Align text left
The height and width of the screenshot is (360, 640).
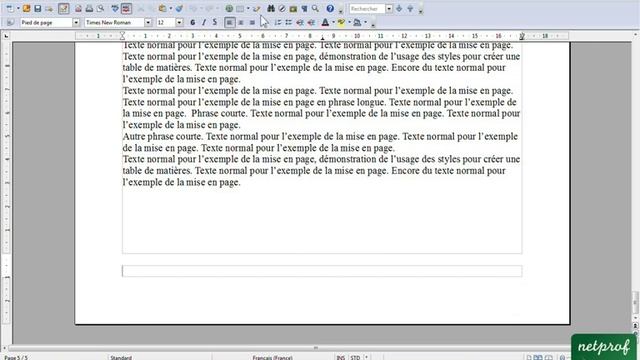pos(230,22)
